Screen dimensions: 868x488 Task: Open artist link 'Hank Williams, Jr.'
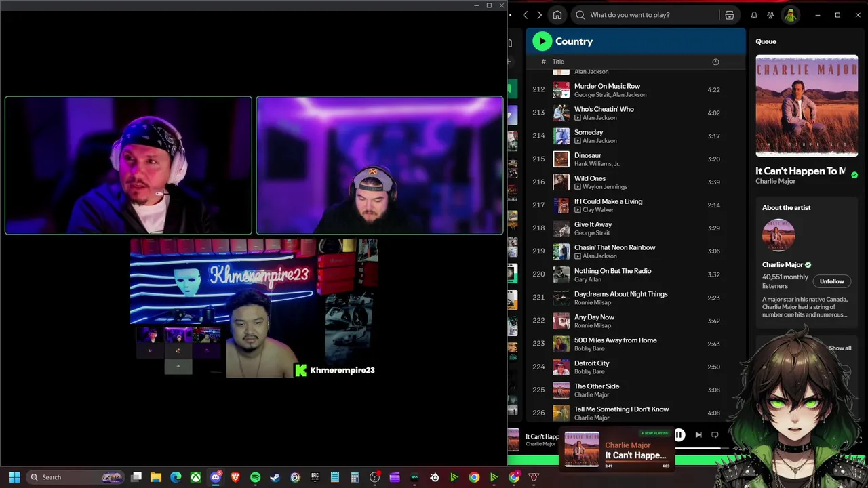point(597,164)
